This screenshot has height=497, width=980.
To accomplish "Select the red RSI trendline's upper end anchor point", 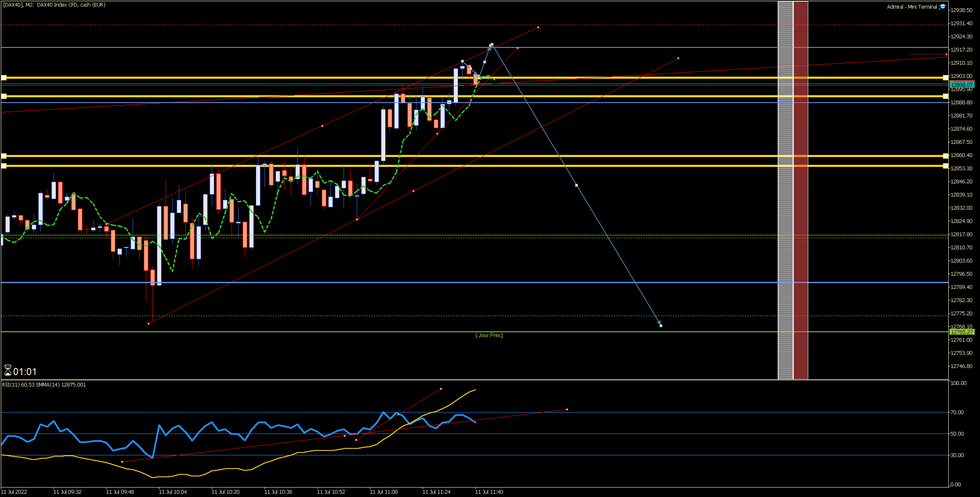I will click(x=441, y=389).
